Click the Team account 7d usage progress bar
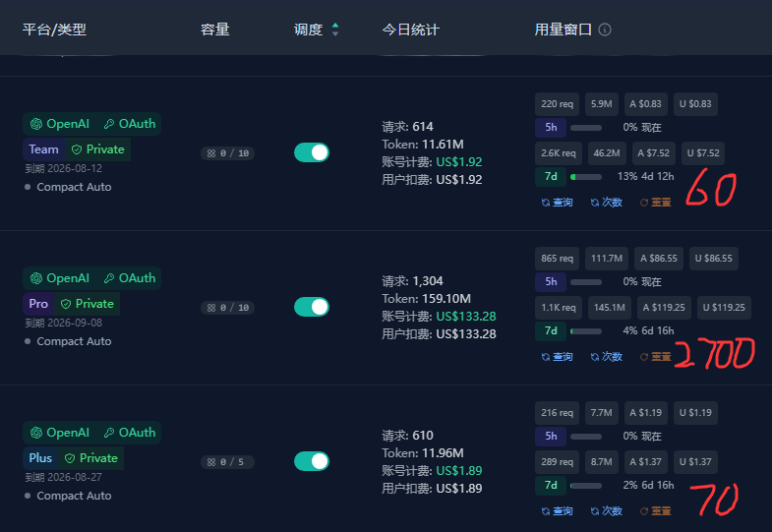 (586, 177)
